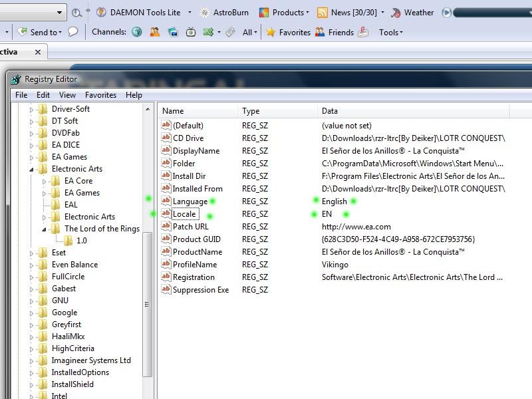Click the Registry Editor title bar icon
The height and width of the screenshot is (399, 532).
point(16,79)
